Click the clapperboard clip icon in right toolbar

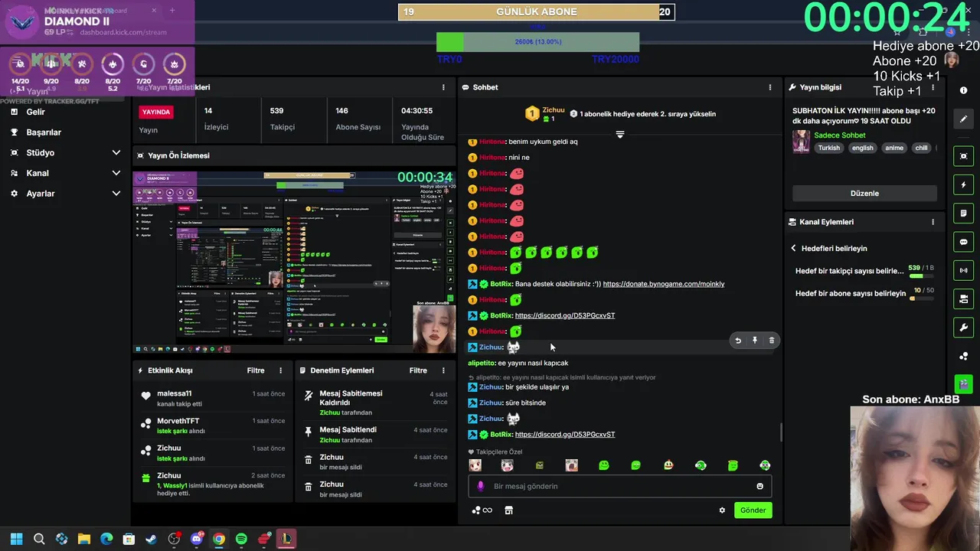click(x=963, y=383)
